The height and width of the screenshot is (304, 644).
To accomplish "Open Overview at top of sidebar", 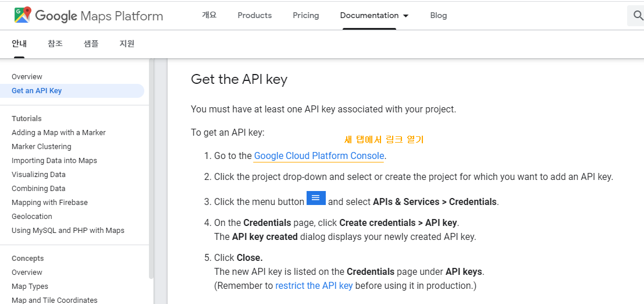I will click(27, 76).
